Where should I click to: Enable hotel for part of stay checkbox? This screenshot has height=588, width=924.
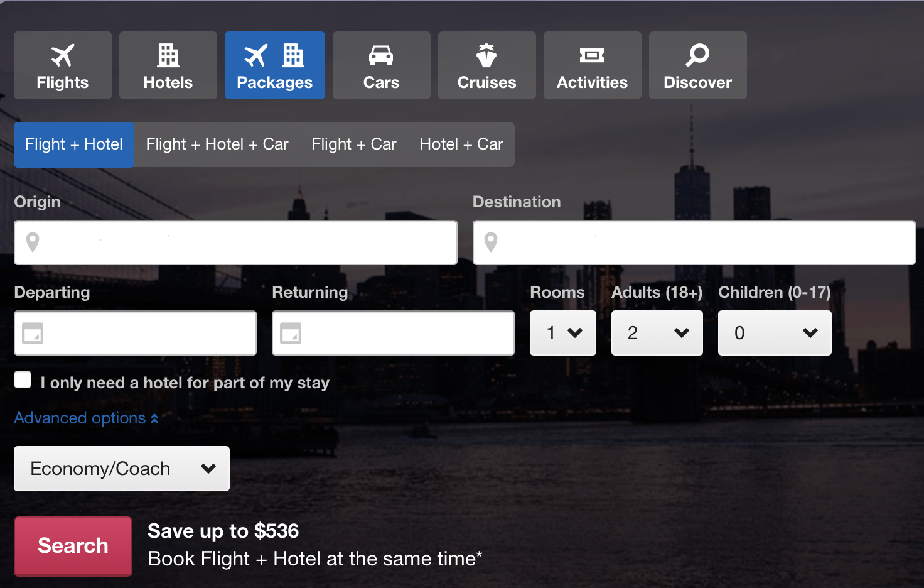pyautogui.click(x=23, y=379)
